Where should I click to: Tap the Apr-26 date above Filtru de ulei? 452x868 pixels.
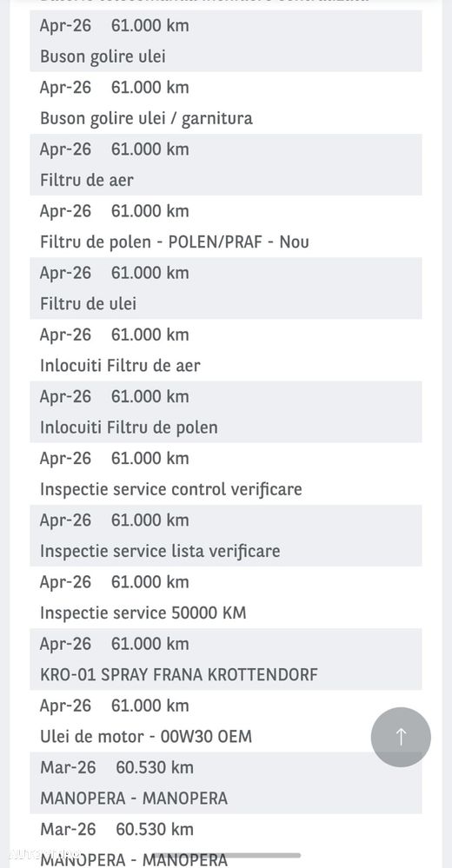[x=65, y=273]
